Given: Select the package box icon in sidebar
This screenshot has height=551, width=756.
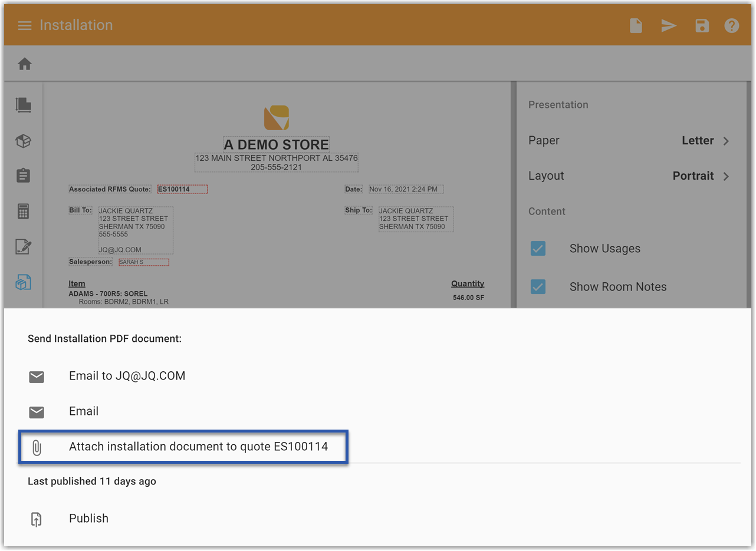Looking at the screenshot, I should pos(23,141).
